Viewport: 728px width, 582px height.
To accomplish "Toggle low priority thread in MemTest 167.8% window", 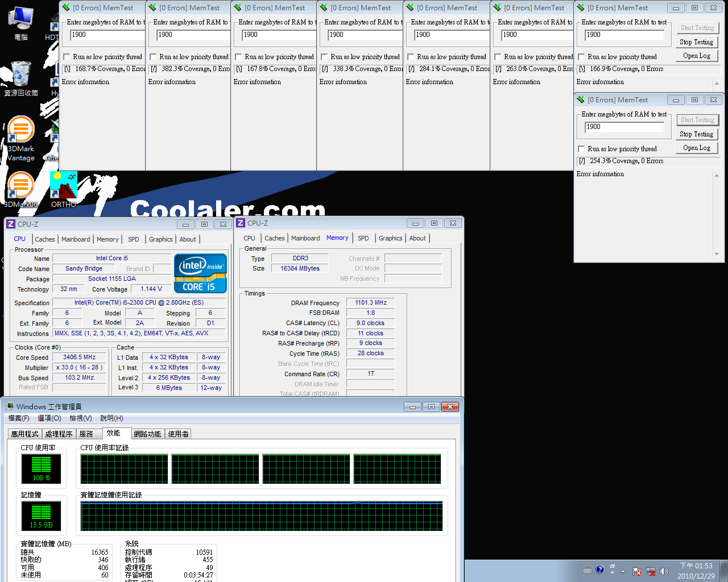I will [239, 57].
